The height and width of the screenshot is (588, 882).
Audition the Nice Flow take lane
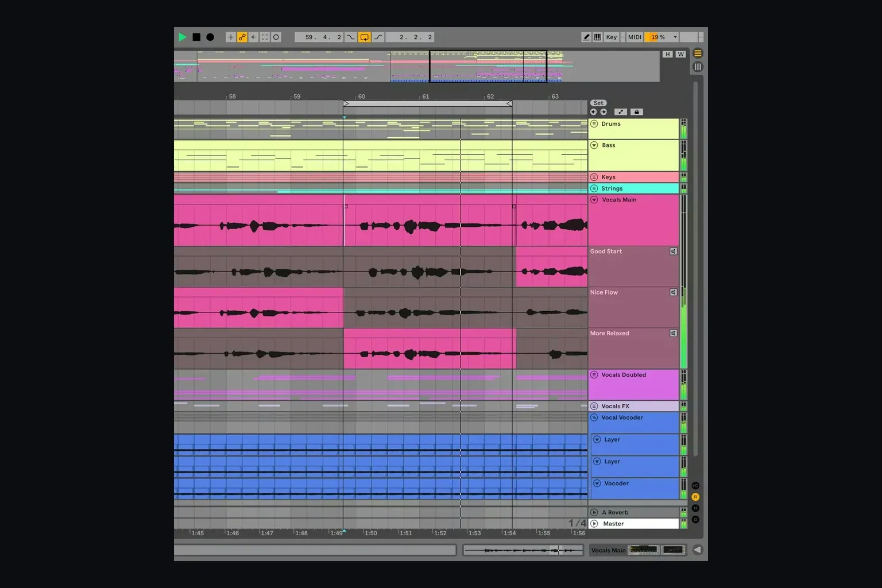pyautogui.click(x=674, y=292)
